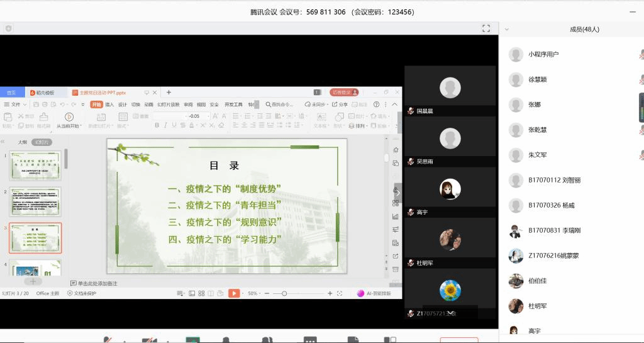
Task: Click the zoom slider handle
Action: click(284, 293)
